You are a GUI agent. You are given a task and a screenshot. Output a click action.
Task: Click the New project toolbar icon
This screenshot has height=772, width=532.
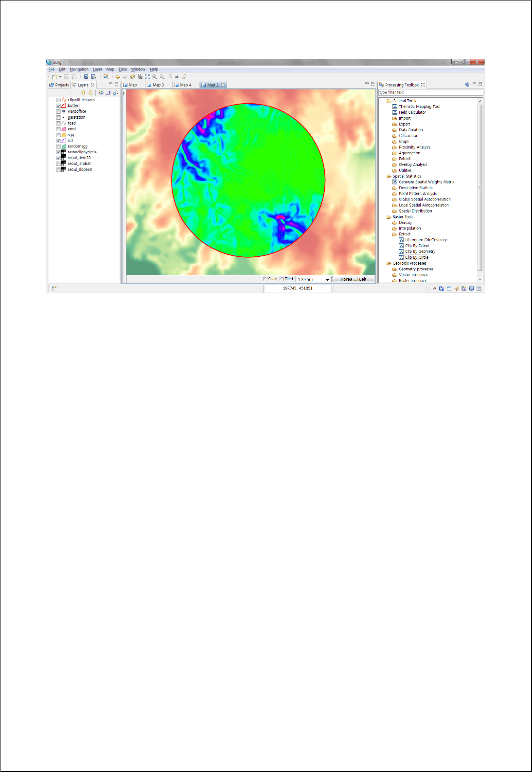(54, 77)
